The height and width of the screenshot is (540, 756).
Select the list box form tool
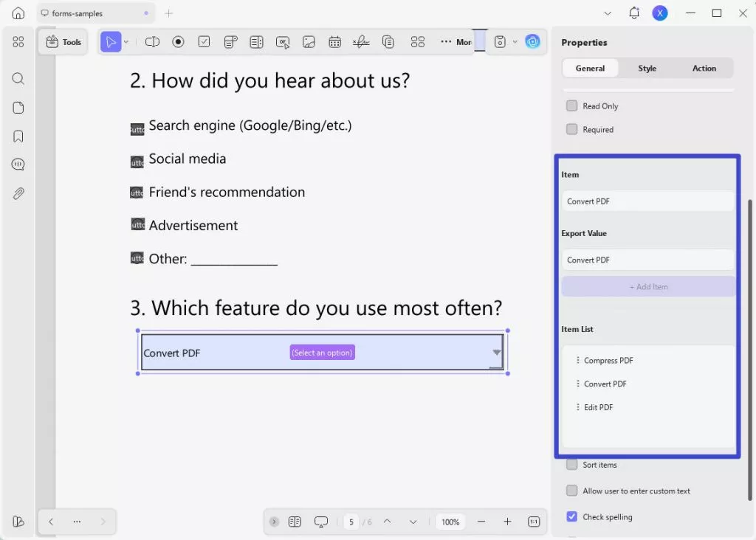(x=256, y=42)
